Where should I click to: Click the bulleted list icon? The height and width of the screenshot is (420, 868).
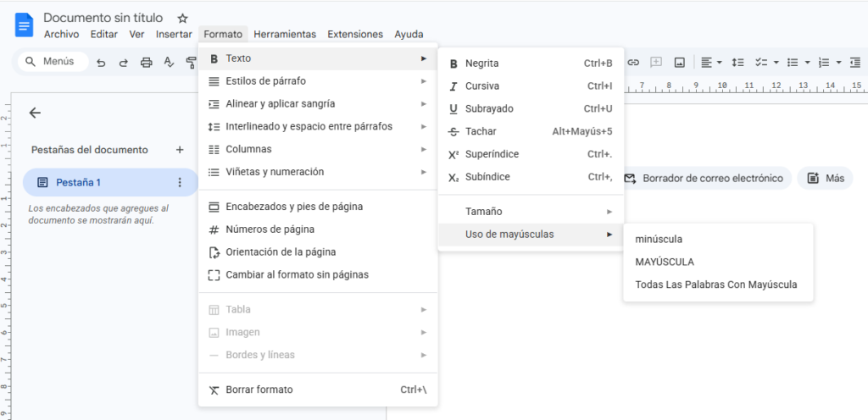tap(793, 63)
